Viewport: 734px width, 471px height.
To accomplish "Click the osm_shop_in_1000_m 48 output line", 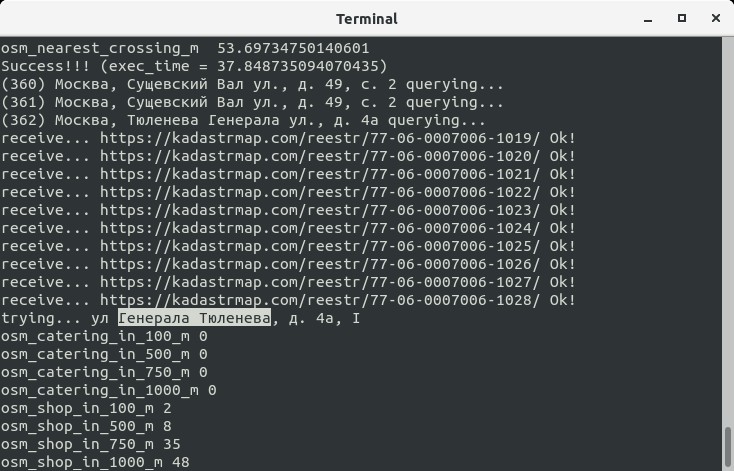I will [x=95, y=462].
